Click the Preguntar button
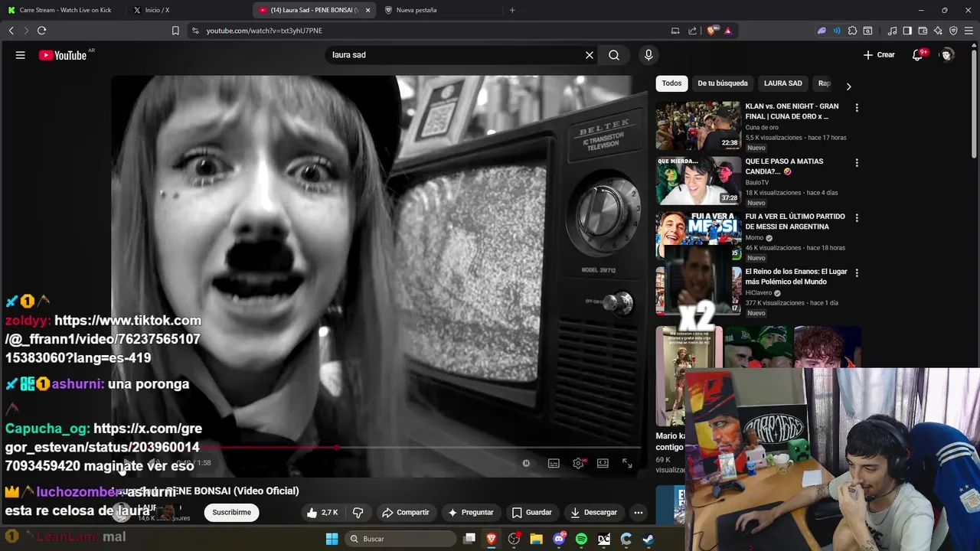Screen dimensions: 980x551 coord(471,512)
